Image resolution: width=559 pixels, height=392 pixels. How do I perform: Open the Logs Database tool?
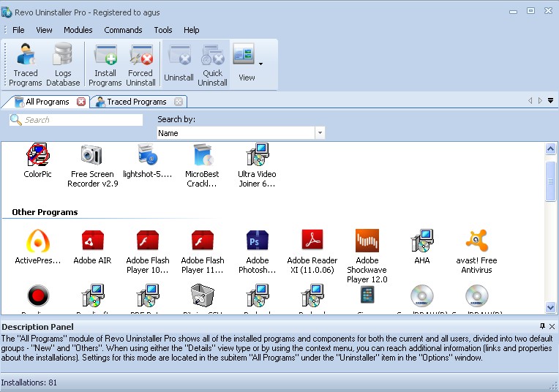63,64
